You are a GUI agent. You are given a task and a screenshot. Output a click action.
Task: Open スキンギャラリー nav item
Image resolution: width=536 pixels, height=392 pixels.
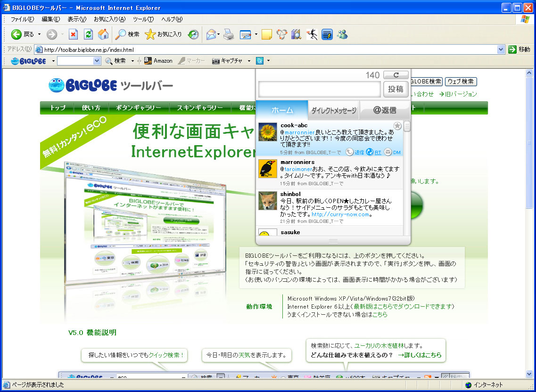[200, 107]
